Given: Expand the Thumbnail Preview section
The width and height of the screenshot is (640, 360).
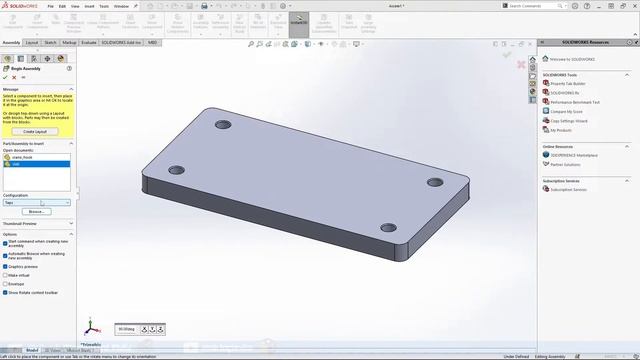Looking at the screenshot, I should (x=71, y=224).
